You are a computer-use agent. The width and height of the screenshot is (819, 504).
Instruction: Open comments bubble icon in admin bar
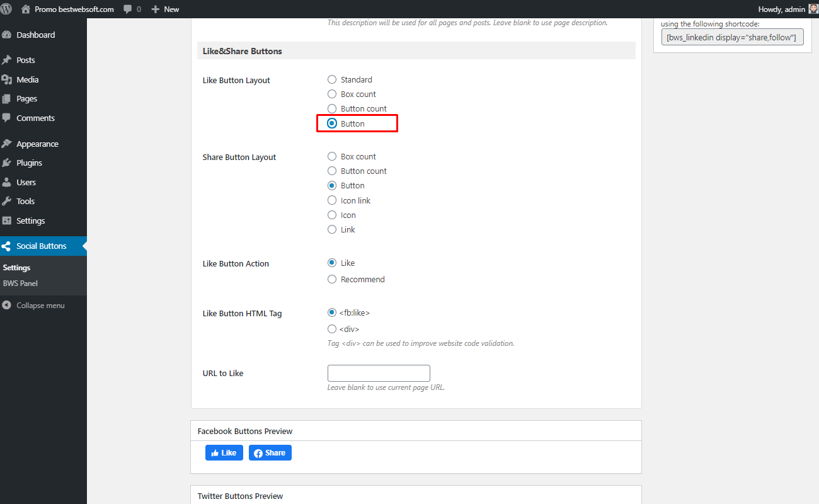tap(128, 9)
